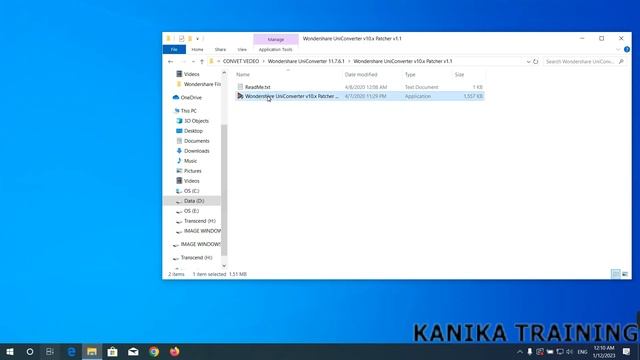The width and height of the screenshot is (640, 360).
Task: Open the Mail app on taskbar
Action: coord(133,351)
